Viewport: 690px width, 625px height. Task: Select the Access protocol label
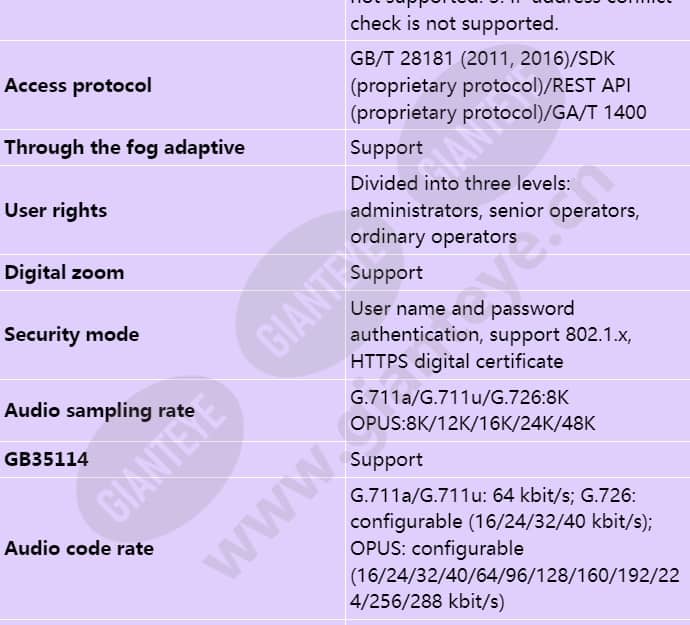point(78,85)
